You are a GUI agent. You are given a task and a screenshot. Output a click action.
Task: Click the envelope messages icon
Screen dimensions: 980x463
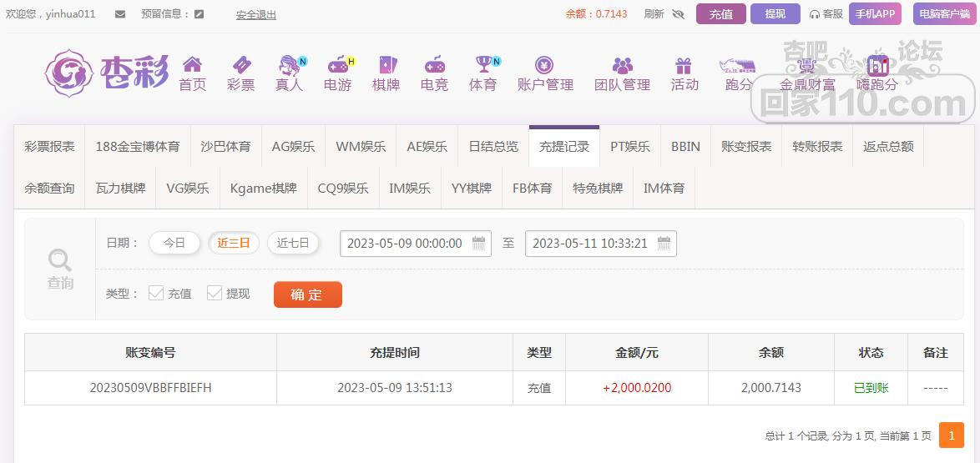click(x=120, y=14)
